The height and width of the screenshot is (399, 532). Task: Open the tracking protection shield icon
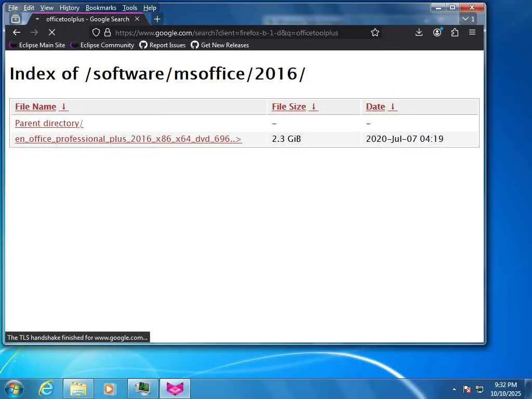point(96,33)
